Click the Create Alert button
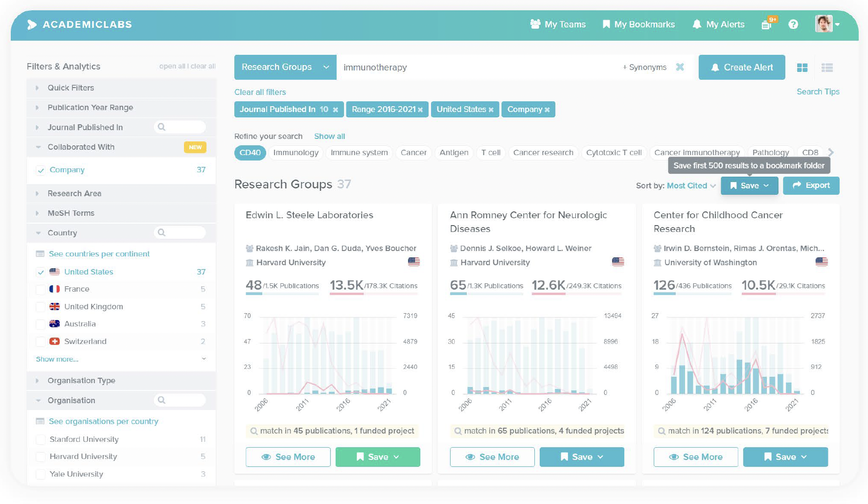This screenshot has width=868, height=504. tap(742, 68)
